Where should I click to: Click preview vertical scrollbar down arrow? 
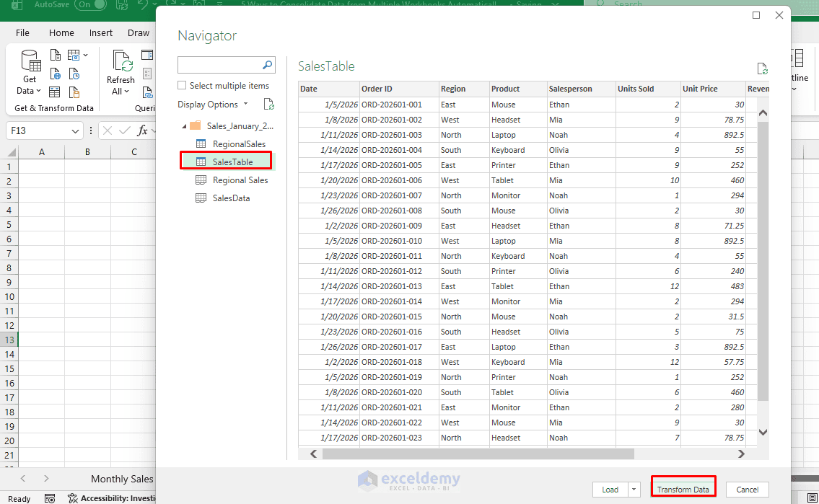coord(763,432)
